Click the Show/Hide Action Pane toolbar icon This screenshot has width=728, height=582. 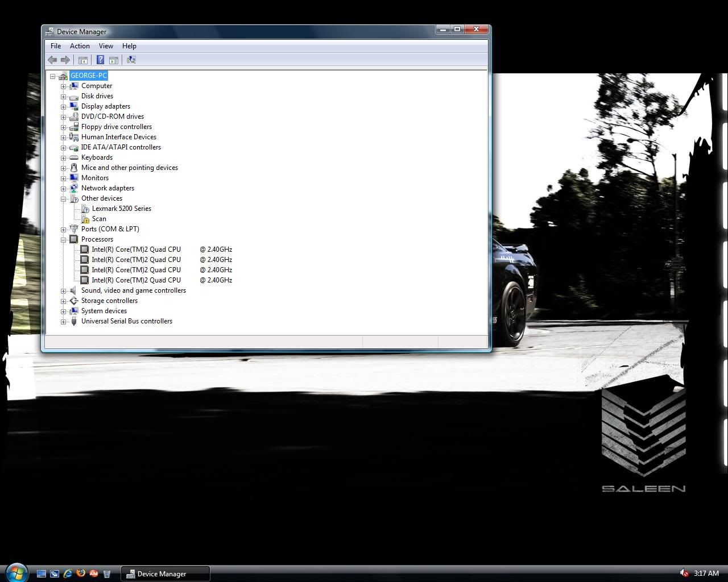(x=114, y=60)
